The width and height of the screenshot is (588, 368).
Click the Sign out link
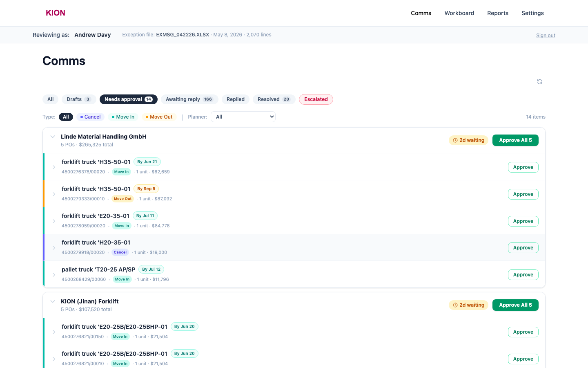click(x=546, y=36)
